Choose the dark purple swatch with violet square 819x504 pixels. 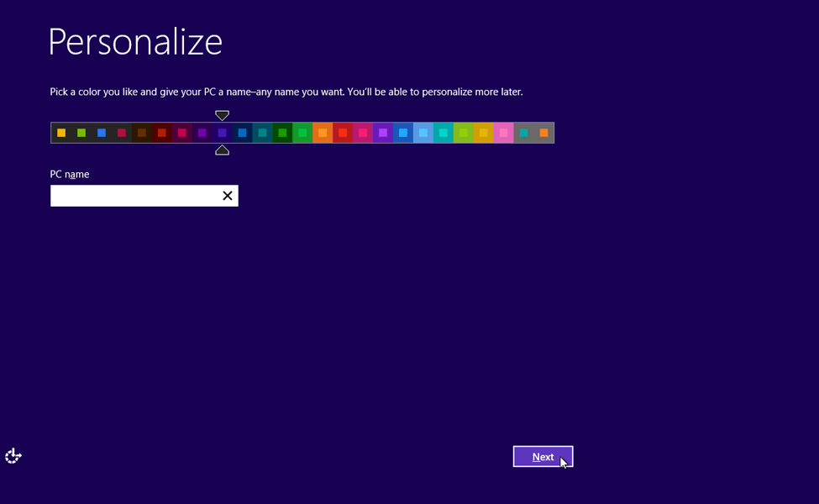coord(202,133)
